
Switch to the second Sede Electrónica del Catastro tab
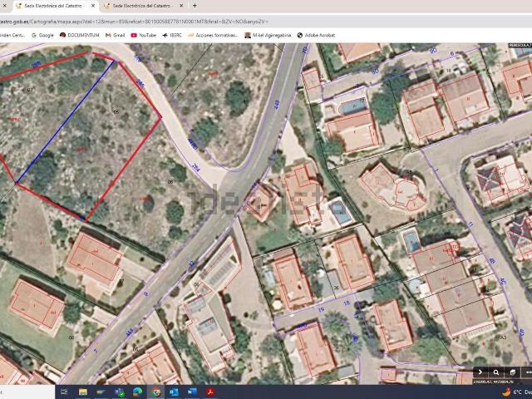coord(138,6)
